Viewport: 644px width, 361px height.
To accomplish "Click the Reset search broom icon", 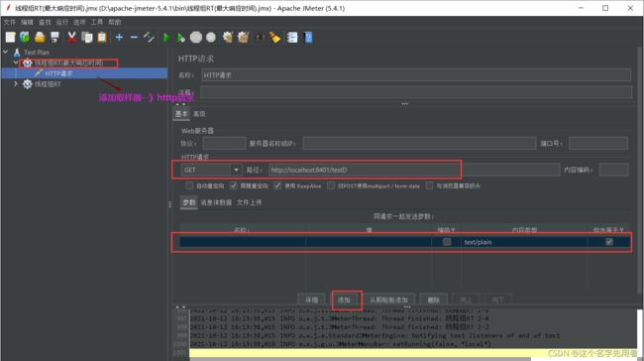I will [x=274, y=38].
